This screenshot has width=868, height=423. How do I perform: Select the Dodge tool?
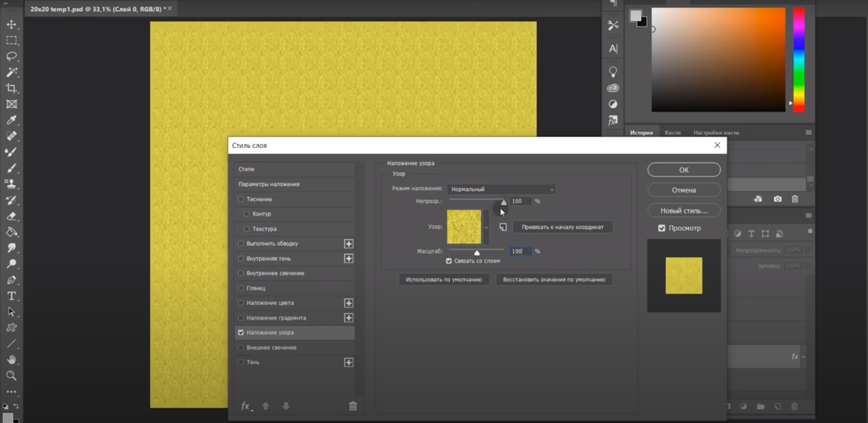pos(11,264)
